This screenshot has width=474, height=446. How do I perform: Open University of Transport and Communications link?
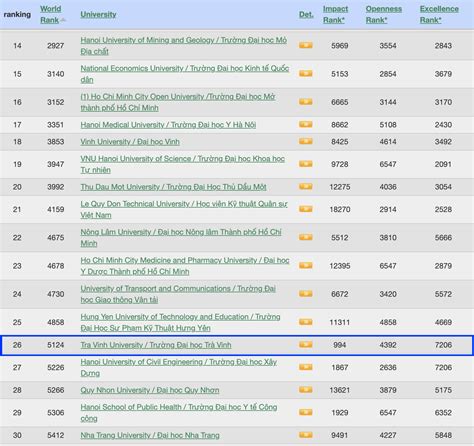coord(178,294)
